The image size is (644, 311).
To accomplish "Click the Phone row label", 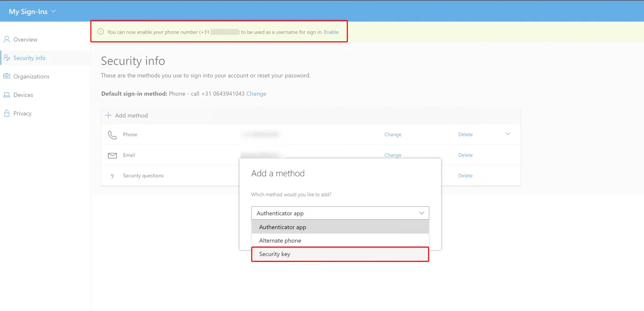I will (x=130, y=135).
